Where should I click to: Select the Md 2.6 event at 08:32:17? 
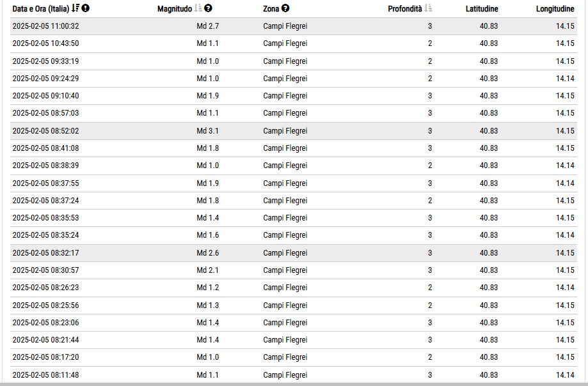[293, 253]
